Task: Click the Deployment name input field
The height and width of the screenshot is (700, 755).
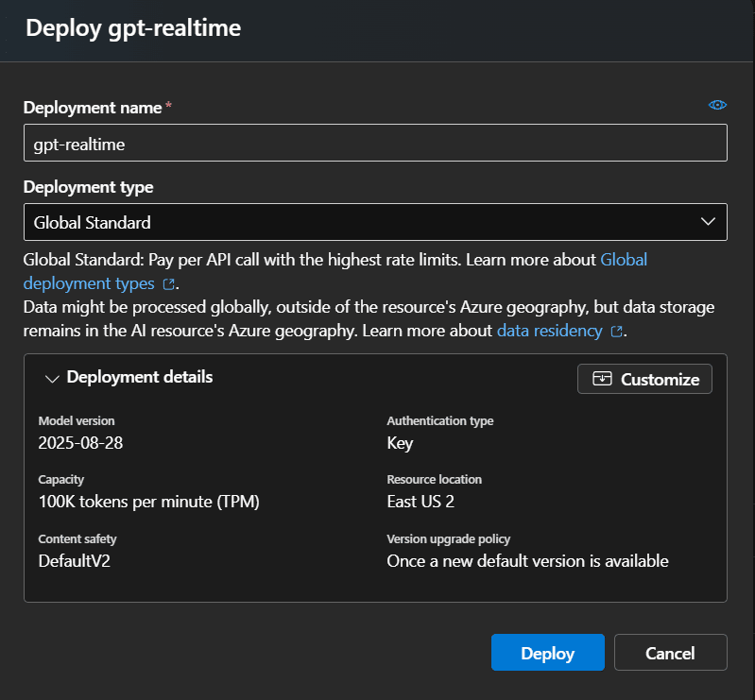Action: (375, 143)
